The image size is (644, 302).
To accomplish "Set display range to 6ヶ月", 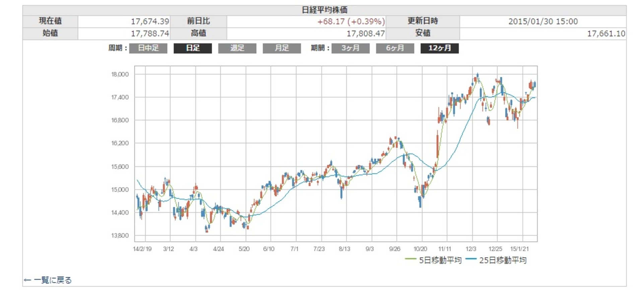I will [x=395, y=48].
